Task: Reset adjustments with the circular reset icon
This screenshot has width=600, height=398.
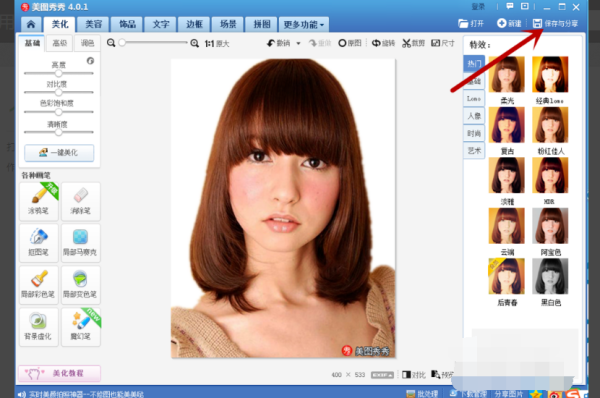Action: (x=90, y=60)
